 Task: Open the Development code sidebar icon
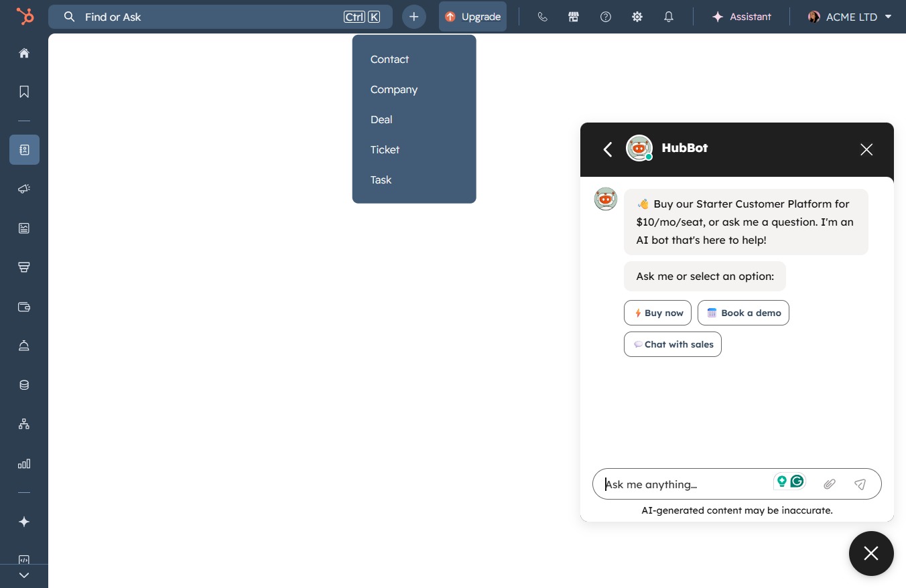click(x=24, y=559)
